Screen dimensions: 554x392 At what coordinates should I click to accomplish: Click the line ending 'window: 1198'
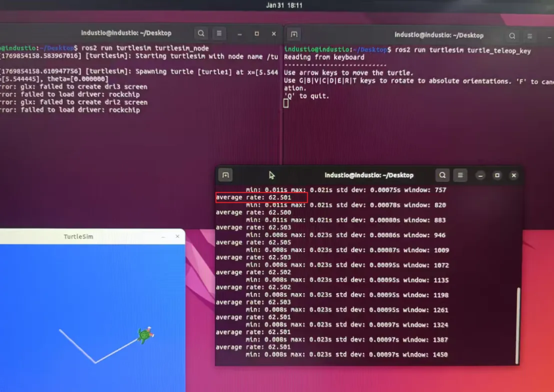(x=347, y=295)
